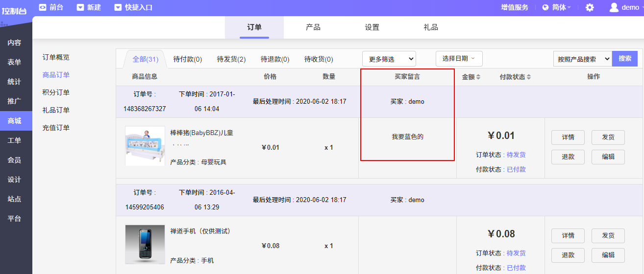Open the BabyBBZ bed rail product thumbnail
644x274 pixels.
145,146
